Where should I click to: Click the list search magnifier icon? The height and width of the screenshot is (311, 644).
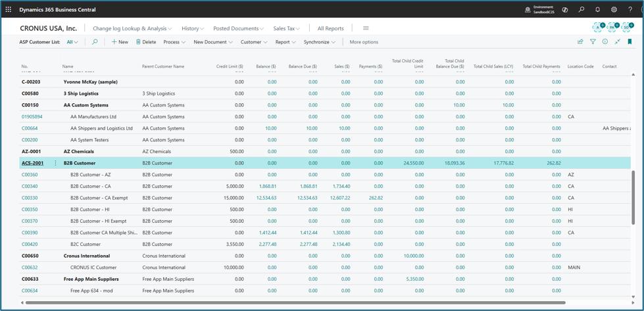click(95, 42)
